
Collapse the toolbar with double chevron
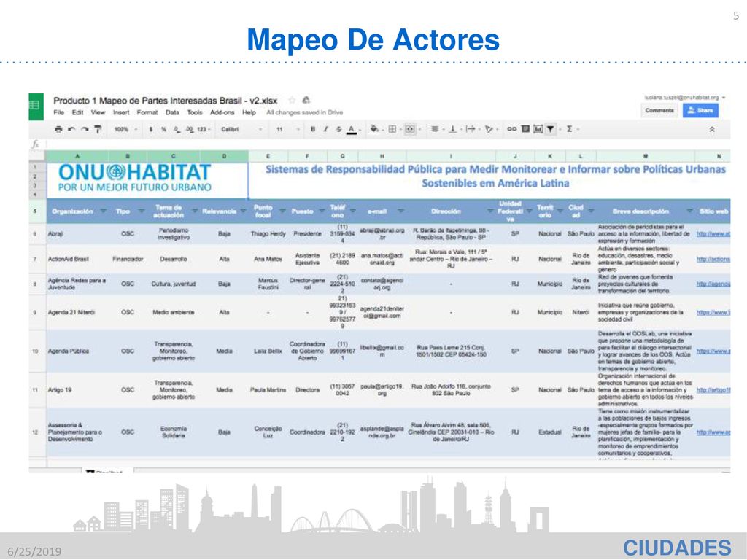click(x=712, y=129)
